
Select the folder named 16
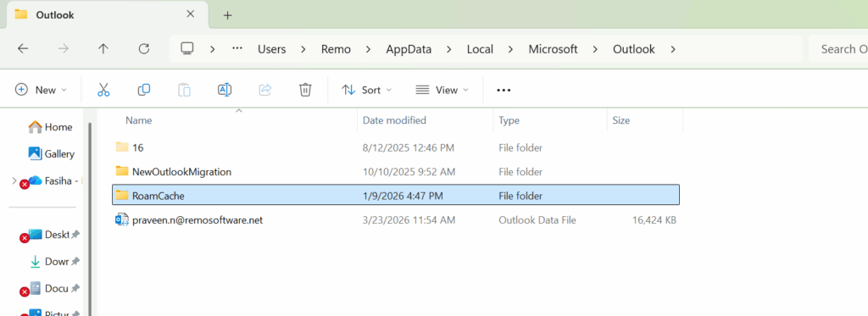[396, 147]
